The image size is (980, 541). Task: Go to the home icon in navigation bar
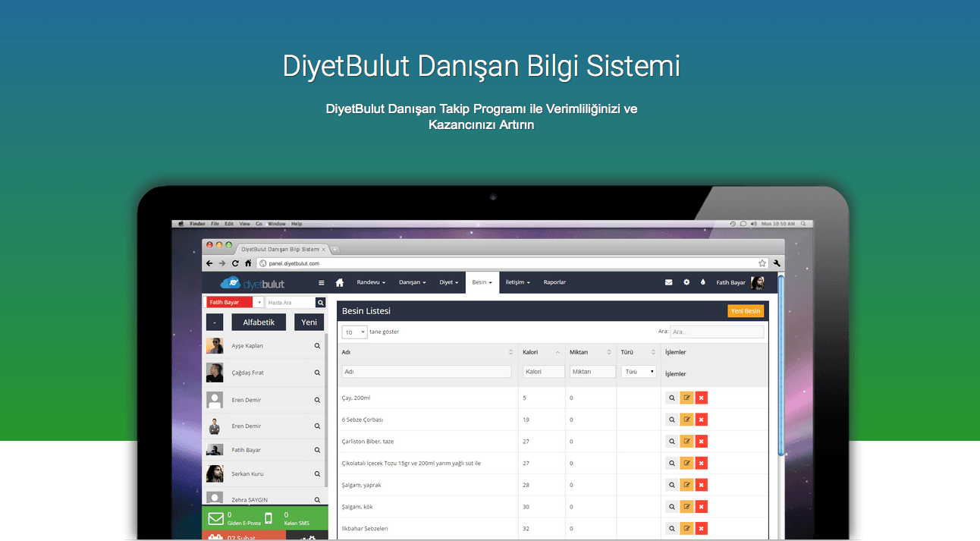point(339,282)
